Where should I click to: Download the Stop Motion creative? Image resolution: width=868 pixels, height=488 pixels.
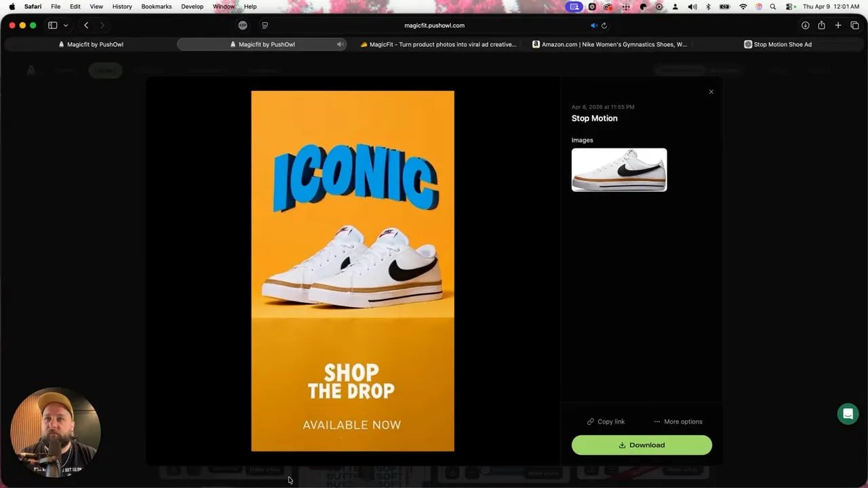point(642,445)
